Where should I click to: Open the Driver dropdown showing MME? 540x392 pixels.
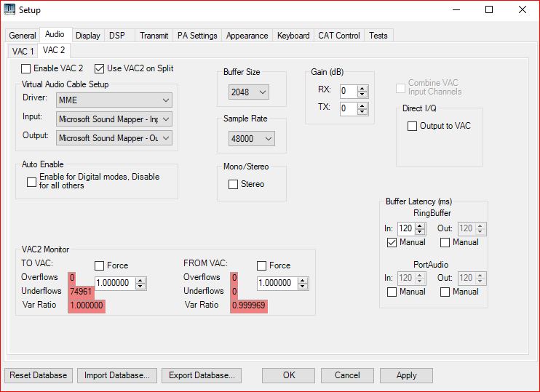[x=114, y=100]
